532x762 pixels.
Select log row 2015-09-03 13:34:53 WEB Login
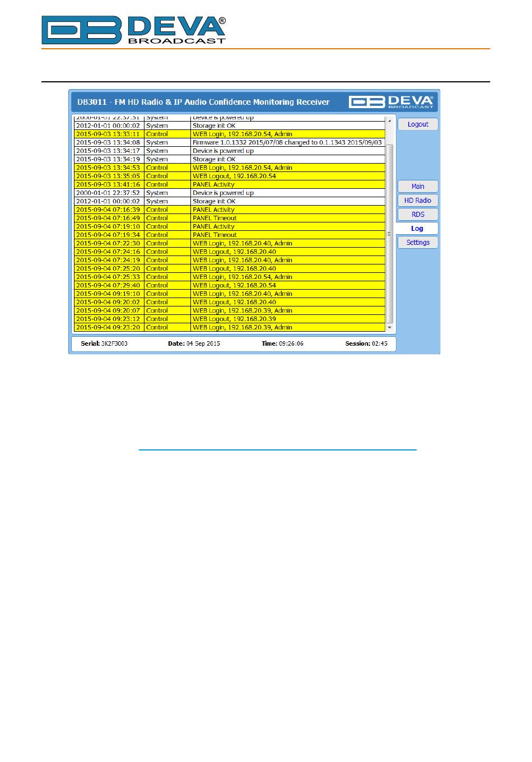(x=230, y=168)
